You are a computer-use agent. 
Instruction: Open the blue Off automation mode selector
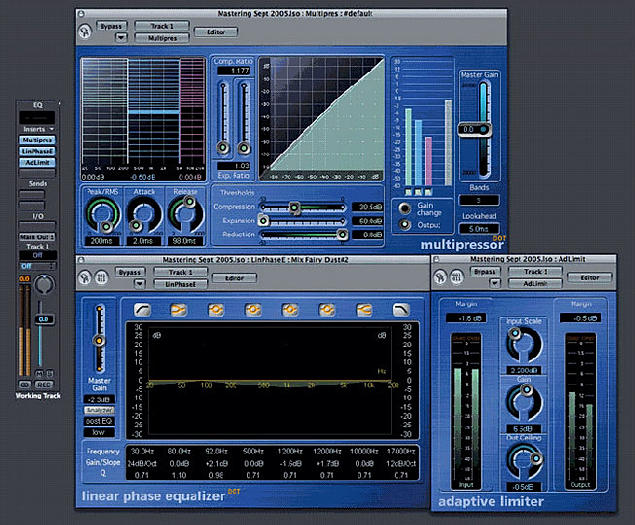click(37, 266)
